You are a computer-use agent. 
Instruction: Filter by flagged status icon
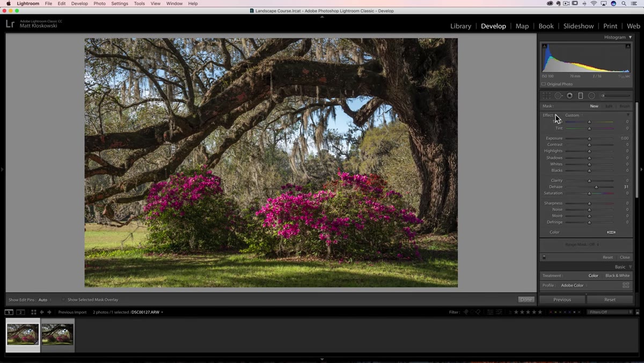tap(466, 312)
